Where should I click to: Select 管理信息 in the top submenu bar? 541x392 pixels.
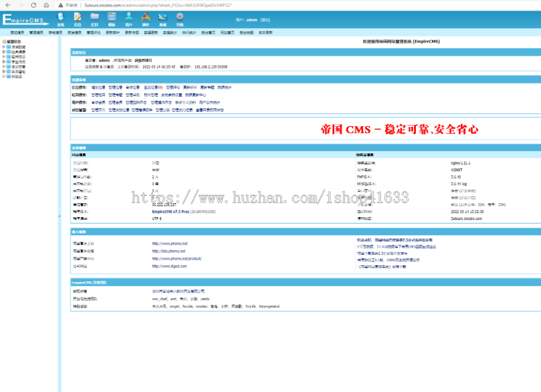click(x=36, y=32)
